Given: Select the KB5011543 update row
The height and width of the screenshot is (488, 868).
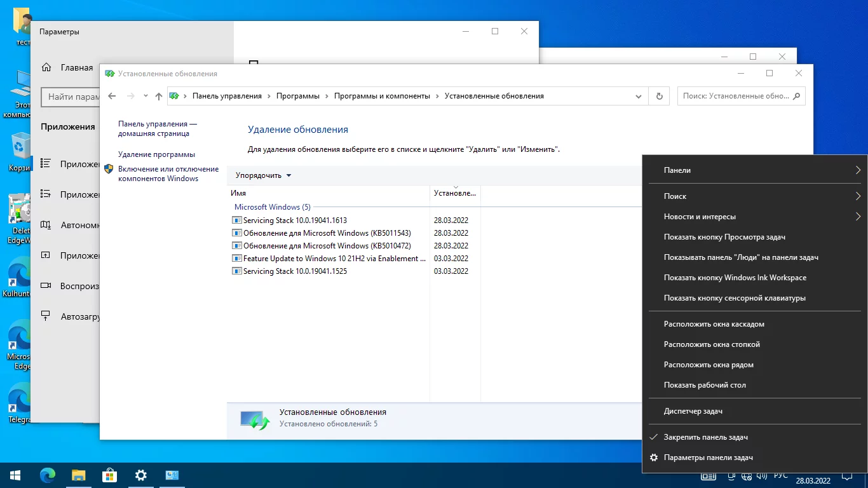Looking at the screenshot, I should pos(328,233).
